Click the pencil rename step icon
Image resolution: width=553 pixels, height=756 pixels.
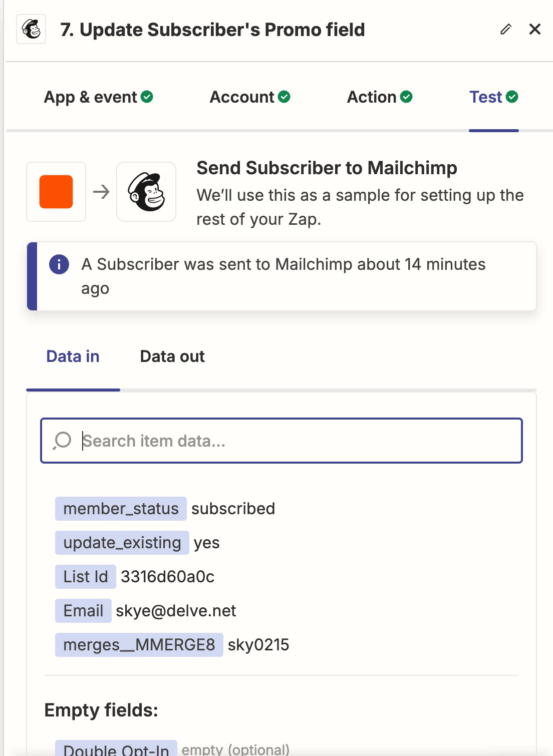click(x=506, y=30)
